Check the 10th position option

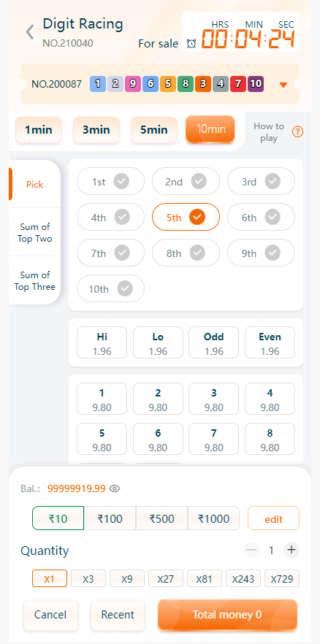point(110,288)
